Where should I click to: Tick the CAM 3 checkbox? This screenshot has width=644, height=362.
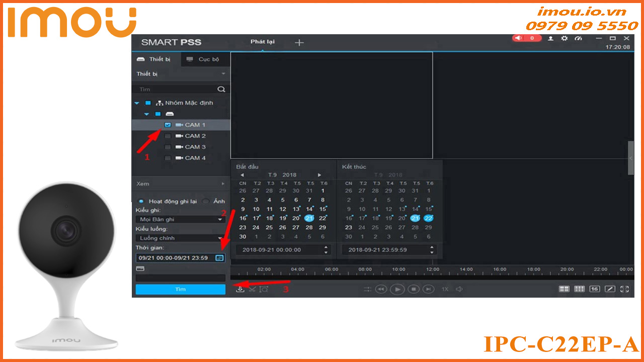click(168, 147)
